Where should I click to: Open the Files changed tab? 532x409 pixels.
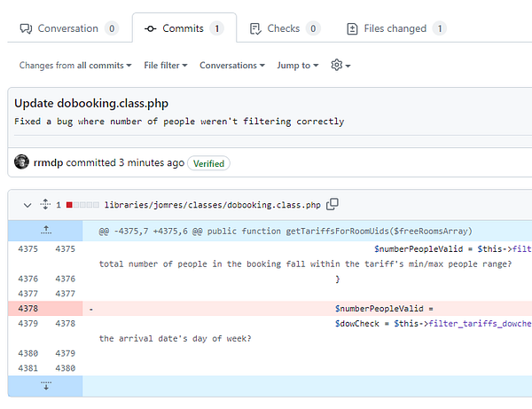(x=396, y=28)
